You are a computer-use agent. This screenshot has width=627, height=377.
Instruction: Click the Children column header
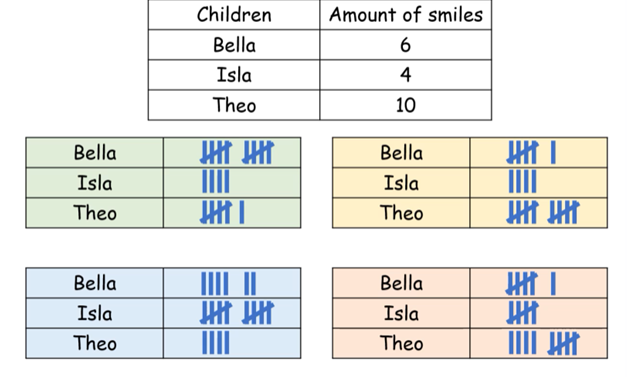click(234, 15)
